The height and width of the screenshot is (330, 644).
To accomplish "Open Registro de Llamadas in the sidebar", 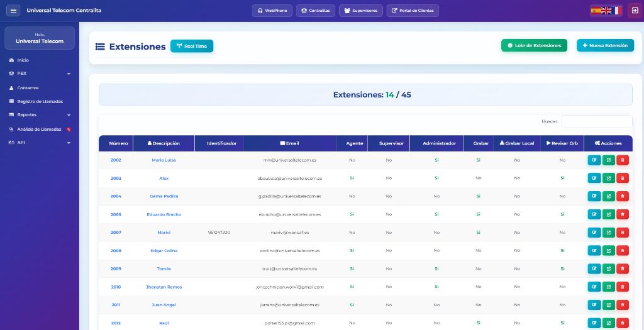I will tap(39, 101).
